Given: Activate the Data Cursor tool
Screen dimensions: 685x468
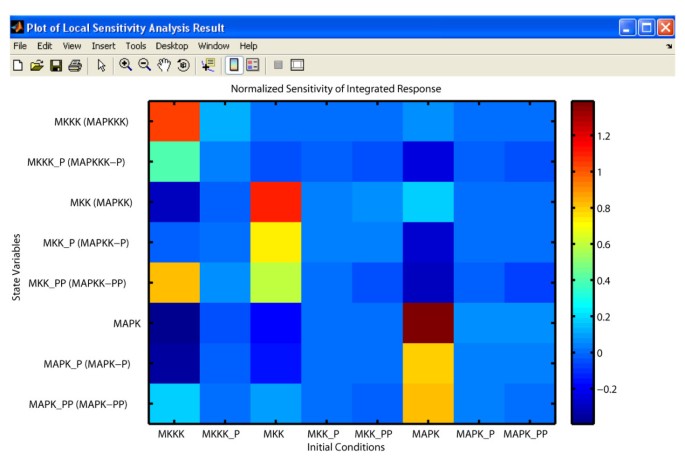Looking at the screenshot, I should (x=208, y=65).
